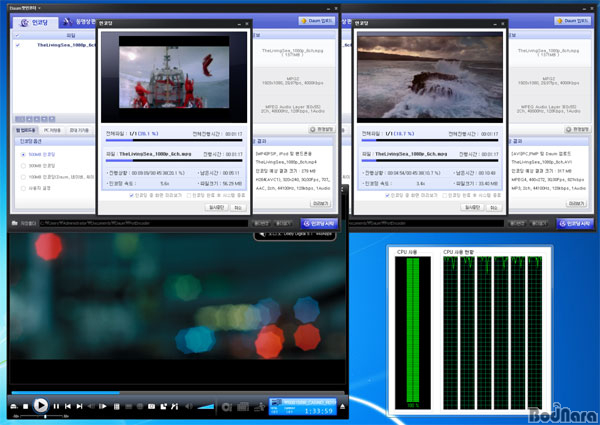This screenshot has width=600, height=425.
Task: Click 취소 cancel button in left encoding dialog
Action: click(238, 207)
